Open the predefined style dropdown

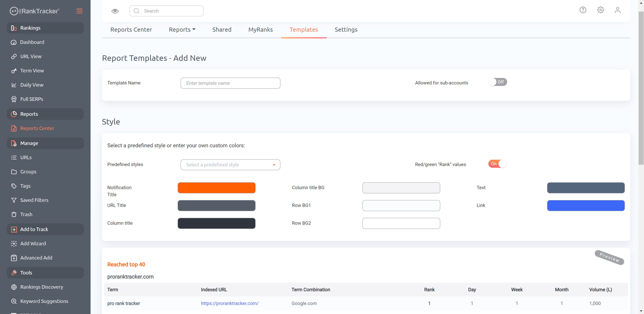[x=230, y=165]
